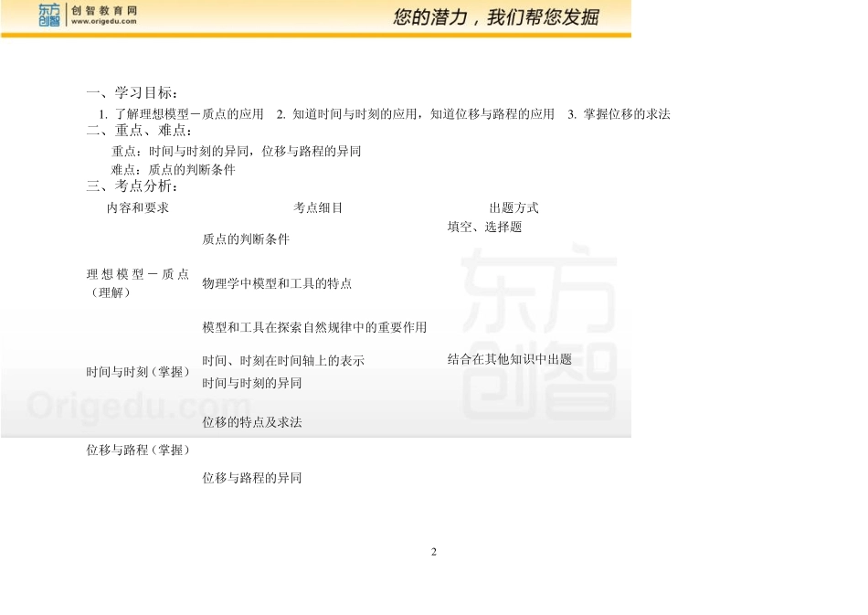
Task: Click column header 考点细目
Action: [318, 208]
